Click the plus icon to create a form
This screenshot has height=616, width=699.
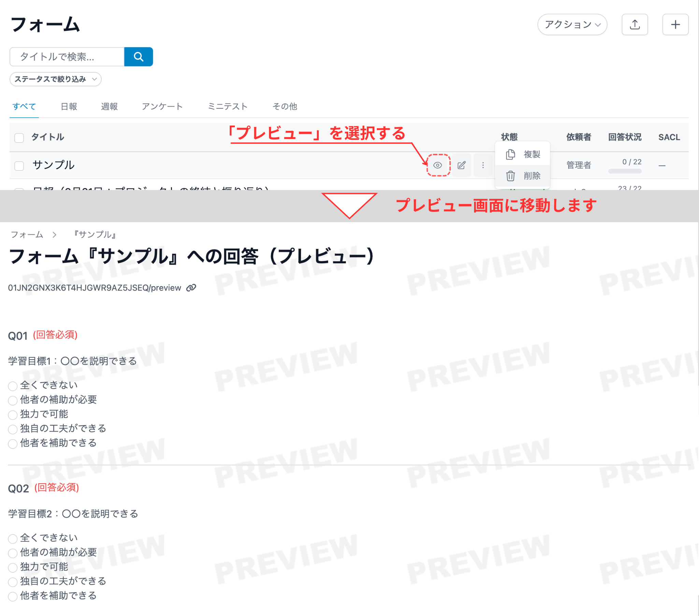point(675,24)
